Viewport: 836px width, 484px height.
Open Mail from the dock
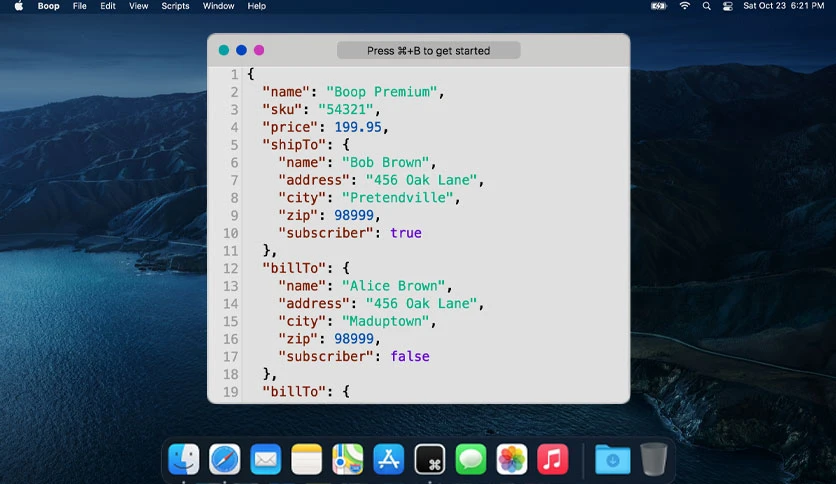pyautogui.click(x=266, y=459)
